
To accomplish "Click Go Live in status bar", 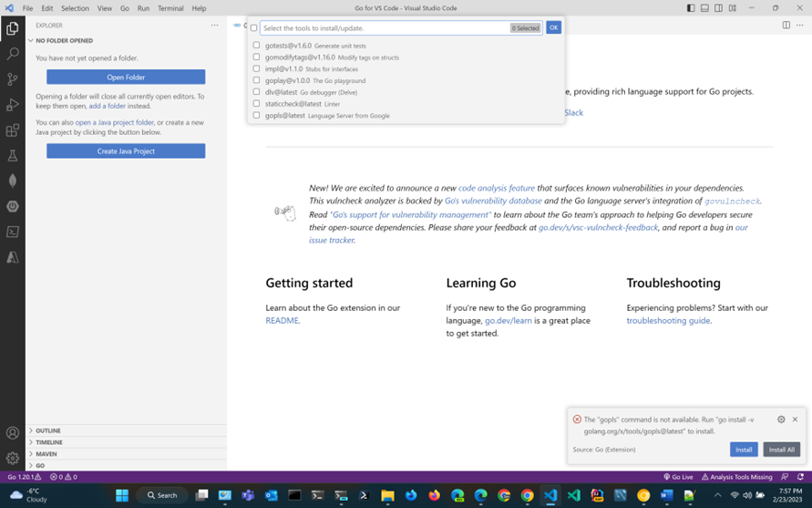I will coord(678,477).
